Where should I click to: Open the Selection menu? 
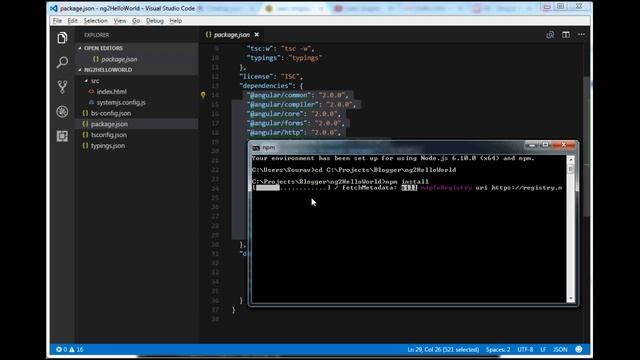[x=96, y=21]
